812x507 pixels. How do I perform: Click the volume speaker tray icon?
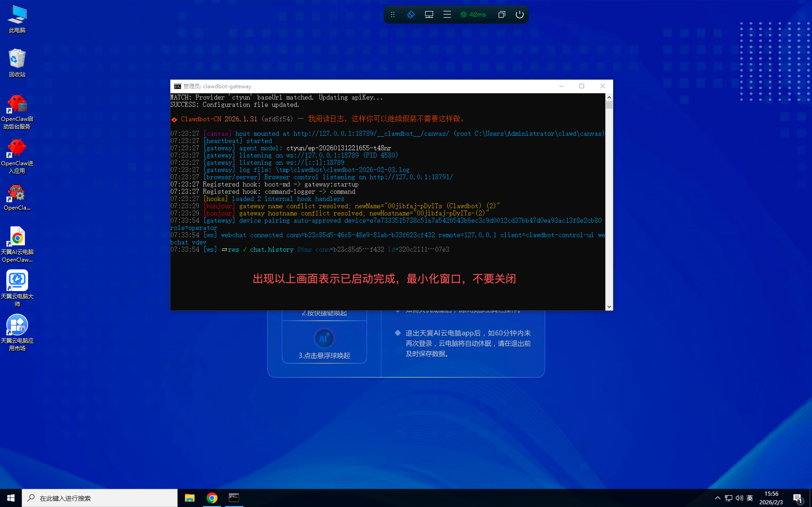pos(739,498)
